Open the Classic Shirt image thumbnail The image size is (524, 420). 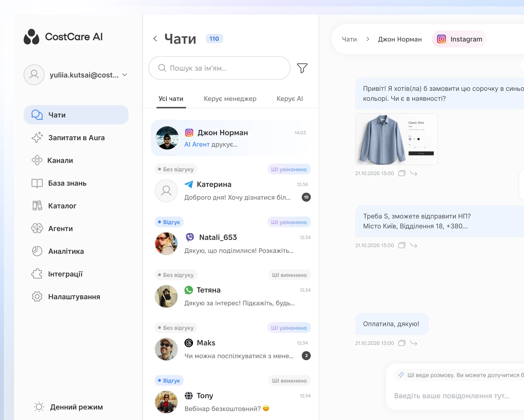tap(397, 139)
